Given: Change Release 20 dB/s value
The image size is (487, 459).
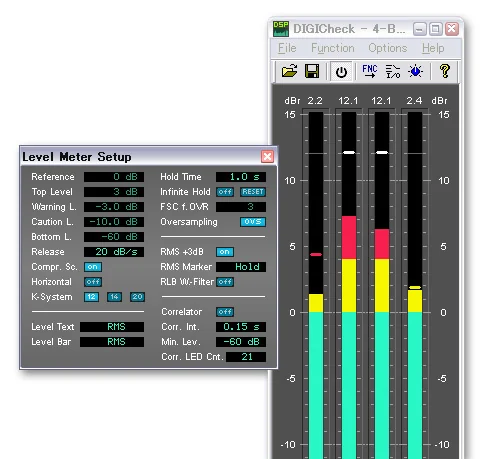Looking at the screenshot, I should coord(114,252).
